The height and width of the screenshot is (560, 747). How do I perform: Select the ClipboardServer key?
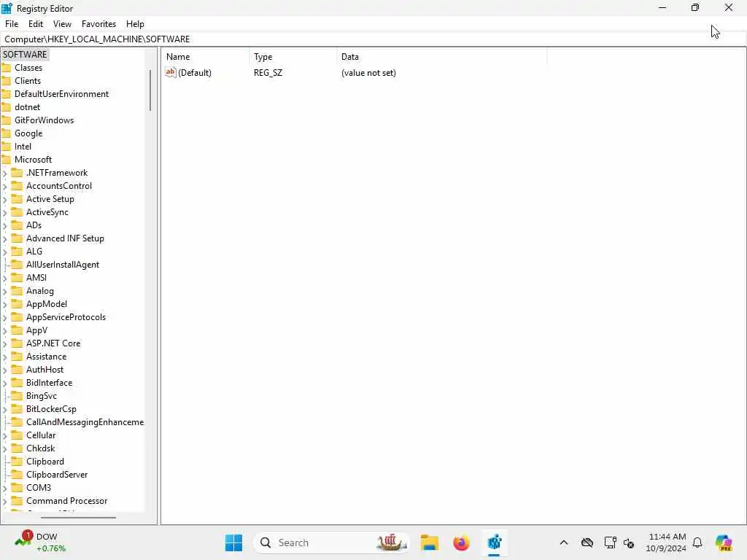point(57,474)
